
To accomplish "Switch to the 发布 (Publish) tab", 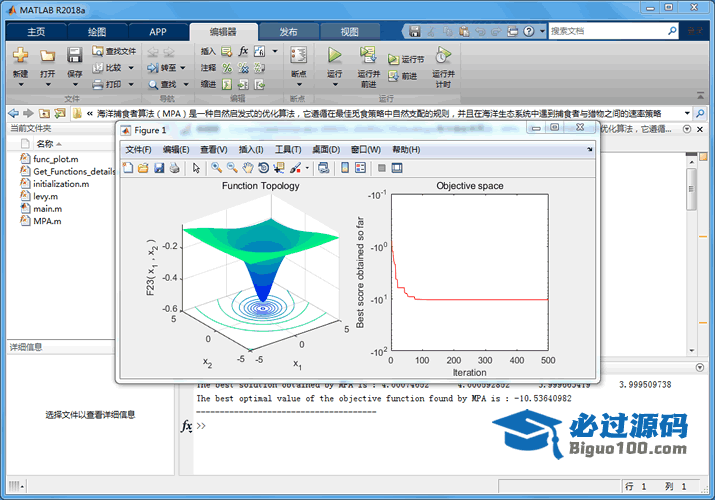I will (288, 32).
